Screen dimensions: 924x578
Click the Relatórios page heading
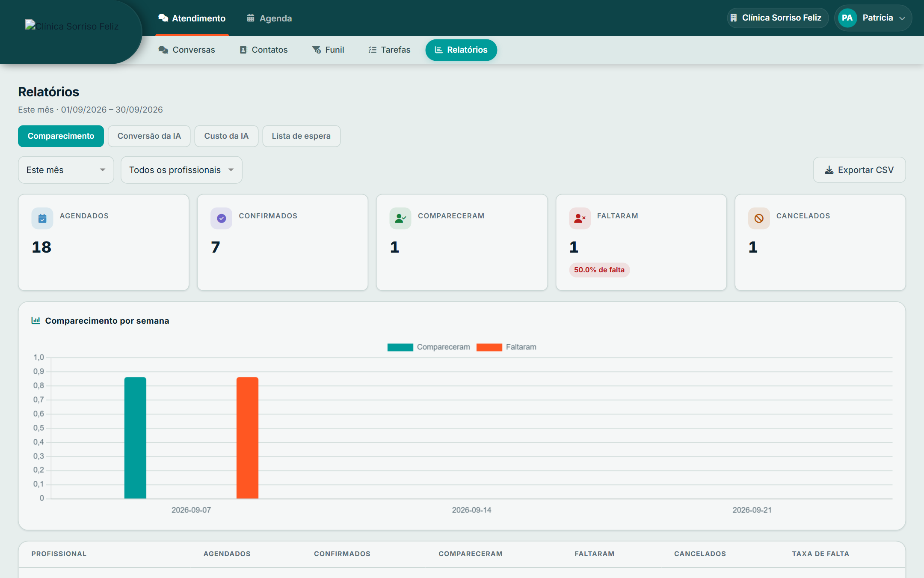tap(49, 92)
